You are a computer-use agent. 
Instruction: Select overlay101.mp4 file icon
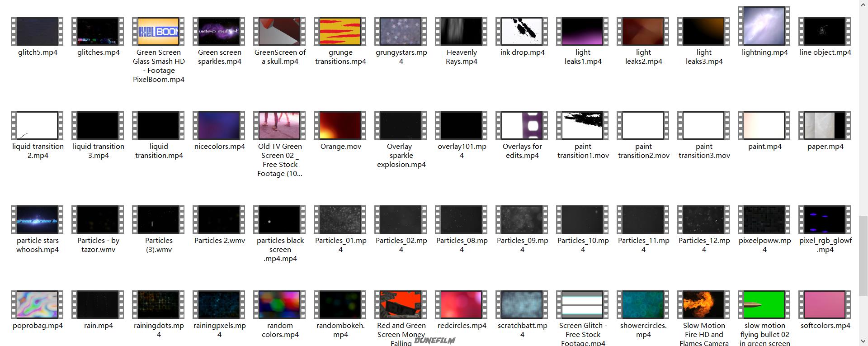(x=462, y=126)
